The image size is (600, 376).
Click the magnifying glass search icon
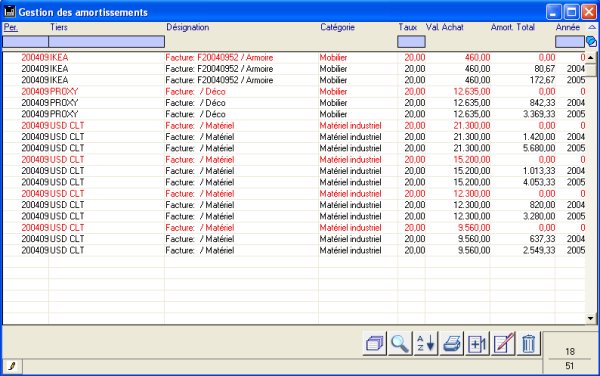click(x=400, y=343)
